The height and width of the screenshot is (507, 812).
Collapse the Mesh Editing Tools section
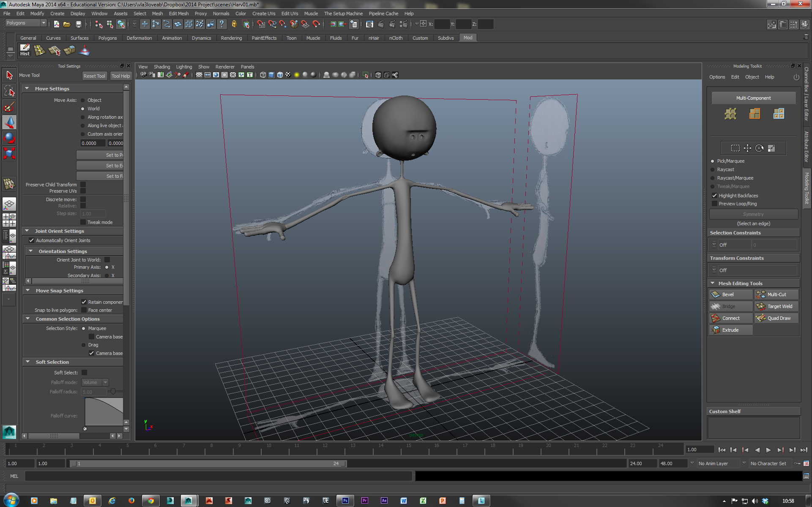(713, 283)
